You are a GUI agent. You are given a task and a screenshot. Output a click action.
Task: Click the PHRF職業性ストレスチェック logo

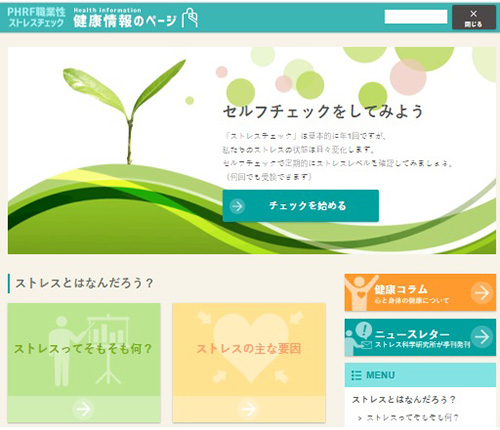tap(36, 17)
